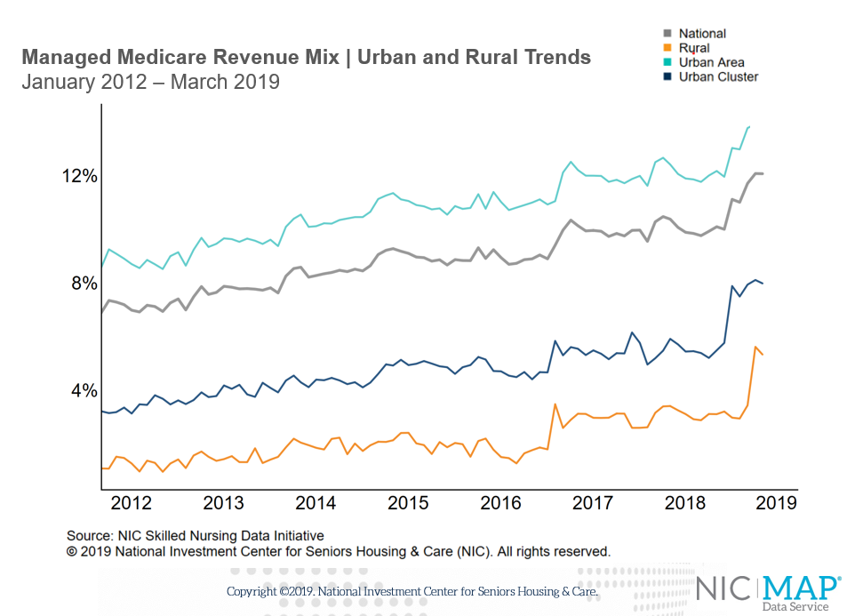Viewport: 855px width, 616px height.
Task: Click the Copyright ©2019 footer text
Action: [412, 591]
